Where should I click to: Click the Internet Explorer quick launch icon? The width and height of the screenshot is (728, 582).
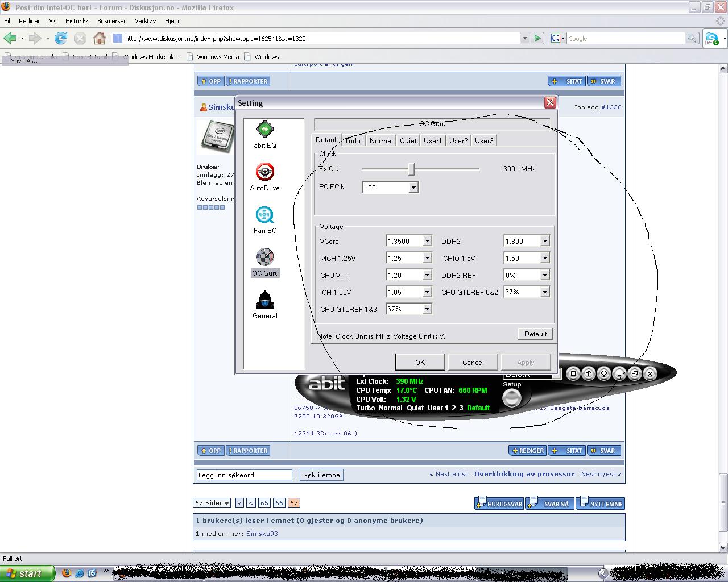80,573
